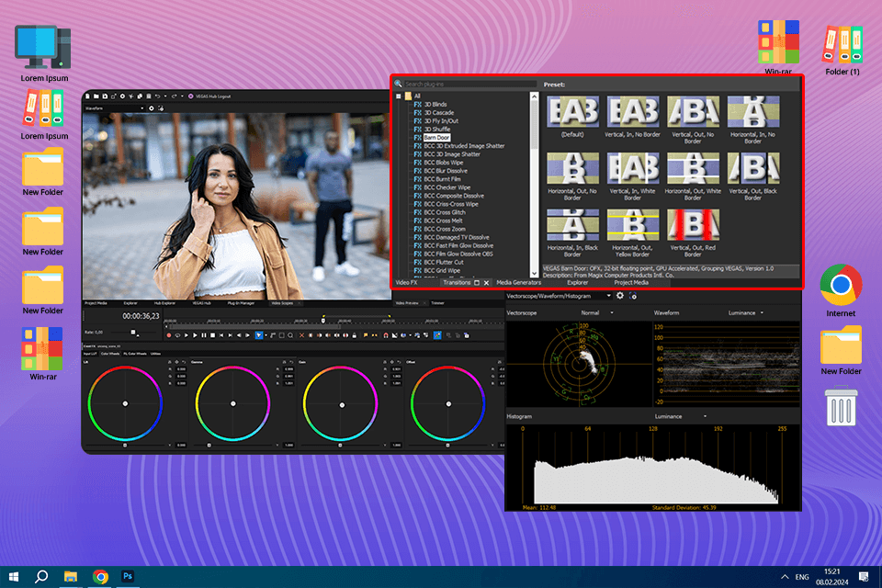
Task: Click the Redo arrow in VEGAS toolbar
Action: point(174,96)
